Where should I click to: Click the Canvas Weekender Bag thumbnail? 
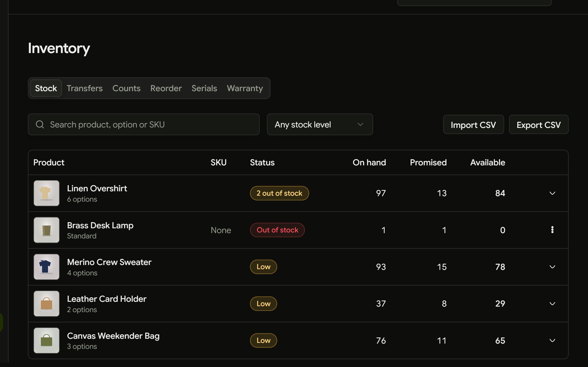point(46,341)
